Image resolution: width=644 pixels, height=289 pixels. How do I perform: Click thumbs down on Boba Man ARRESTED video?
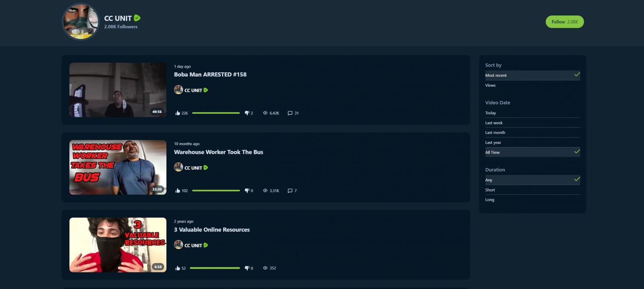(x=247, y=113)
